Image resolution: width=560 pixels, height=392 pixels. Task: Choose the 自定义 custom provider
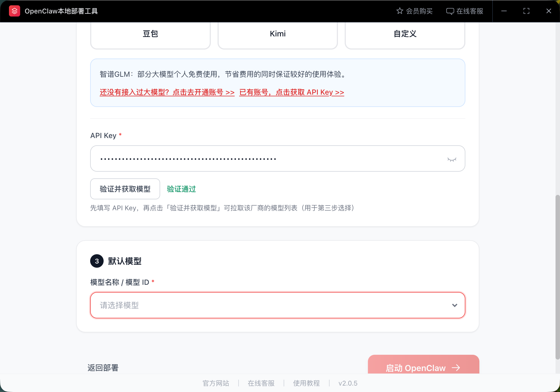[405, 34]
